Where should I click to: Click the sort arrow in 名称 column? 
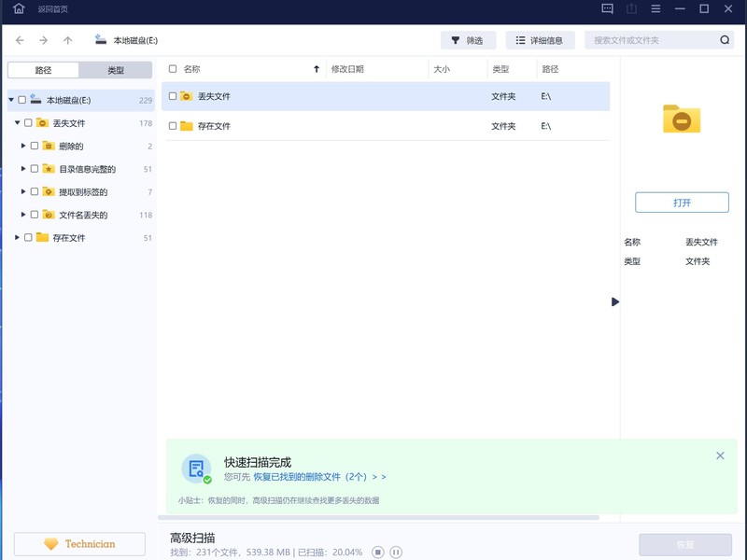coord(317,69)
